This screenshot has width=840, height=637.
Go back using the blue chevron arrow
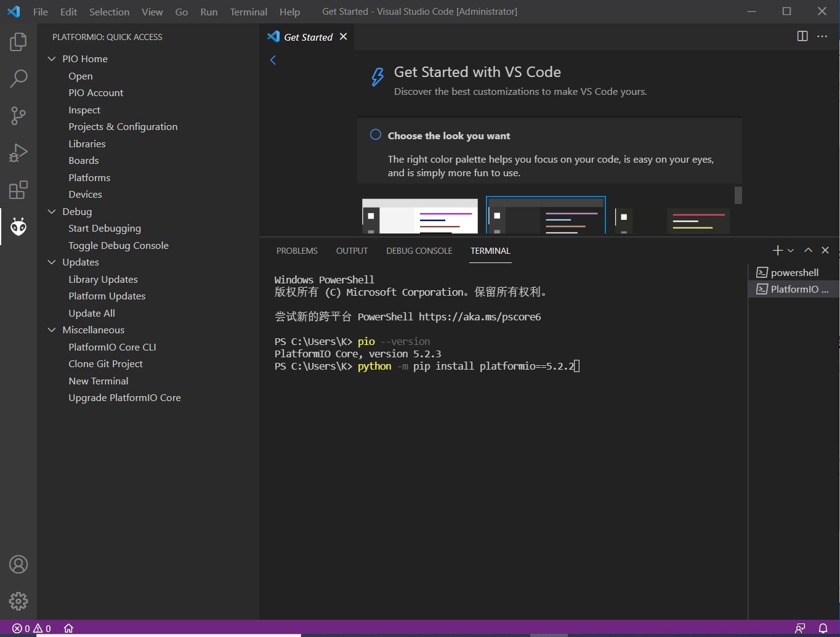(273, 60)
